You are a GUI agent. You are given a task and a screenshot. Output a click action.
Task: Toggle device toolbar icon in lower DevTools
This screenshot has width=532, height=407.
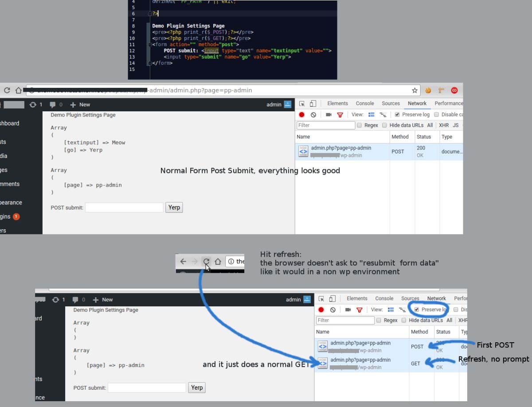coord(332,299)
